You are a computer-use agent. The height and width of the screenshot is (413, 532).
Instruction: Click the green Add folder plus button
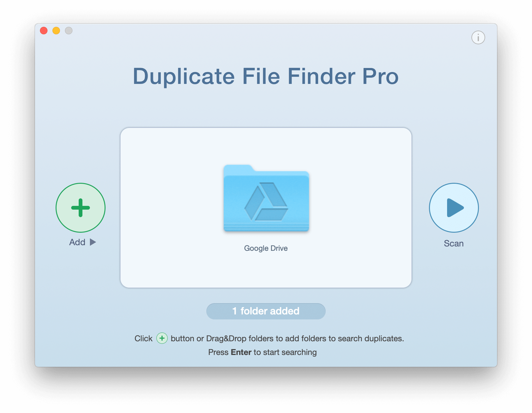pyautogui.click(x=81, y=208)
